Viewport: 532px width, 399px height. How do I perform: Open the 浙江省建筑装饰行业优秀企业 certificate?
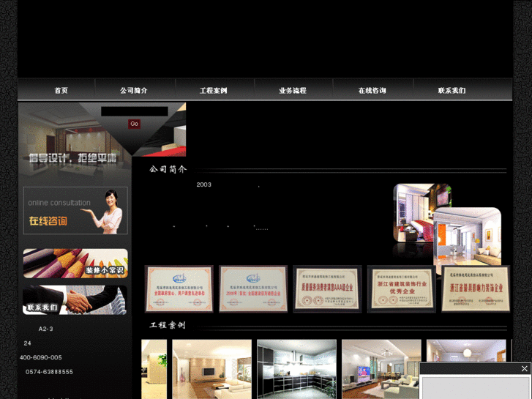[x=402, y=289]
